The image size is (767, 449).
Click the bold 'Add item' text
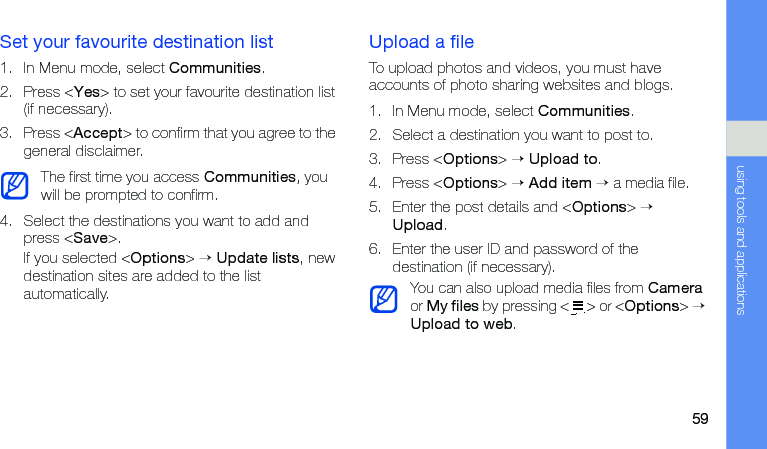tap(560, 183)
